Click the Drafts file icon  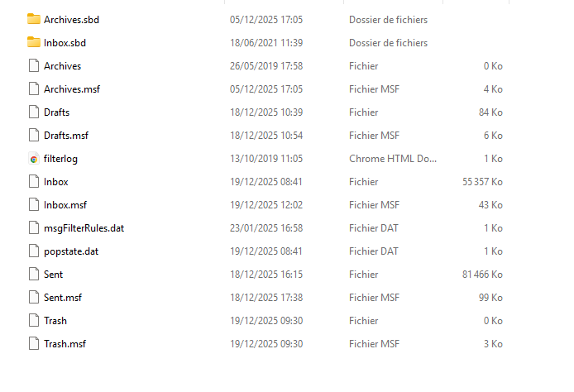(33, 112)
